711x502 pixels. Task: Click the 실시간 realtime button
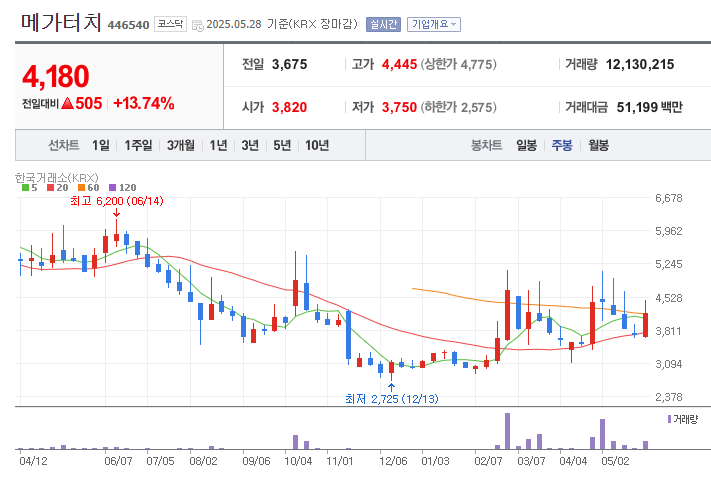point(384,24)
